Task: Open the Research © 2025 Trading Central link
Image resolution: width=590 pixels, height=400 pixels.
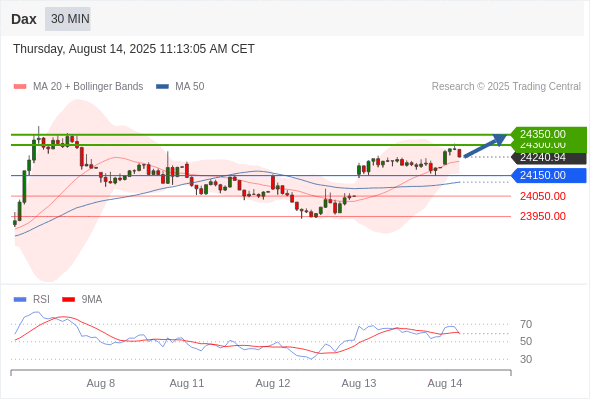Action: (506, 87)
